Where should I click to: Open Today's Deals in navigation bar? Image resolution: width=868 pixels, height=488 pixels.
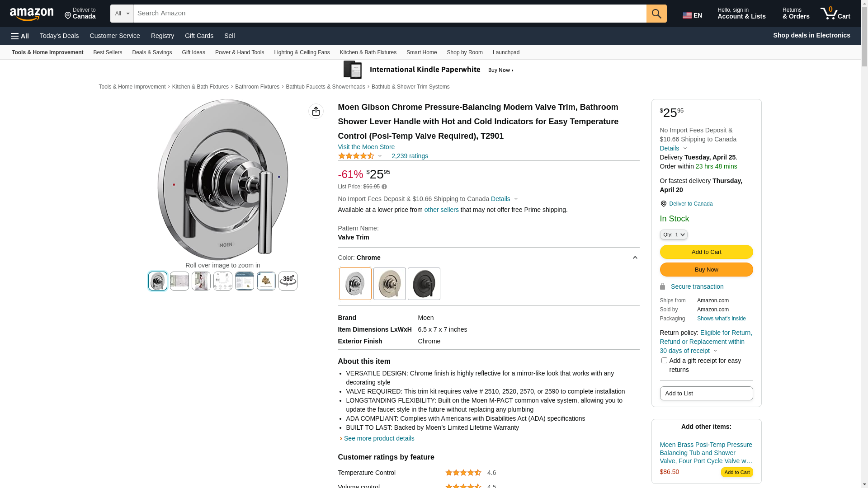[x=59, y=36]
